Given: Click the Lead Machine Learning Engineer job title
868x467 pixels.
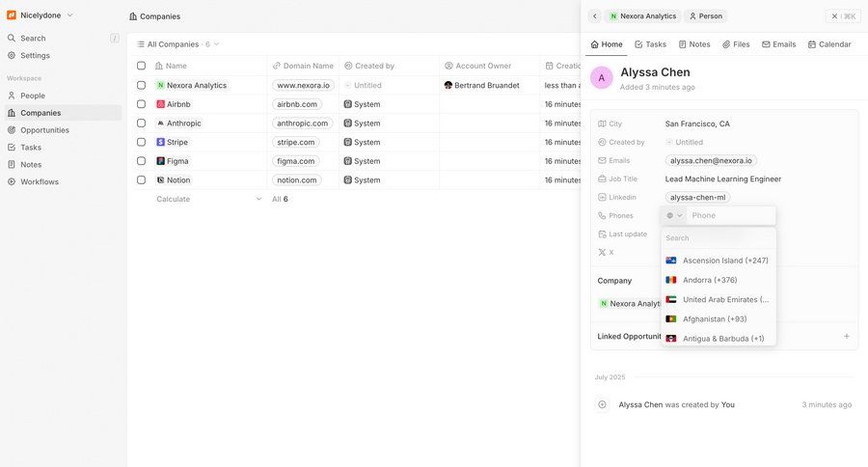Looking at the screenshot, I should pyautogui.click(x=723, y=179).
